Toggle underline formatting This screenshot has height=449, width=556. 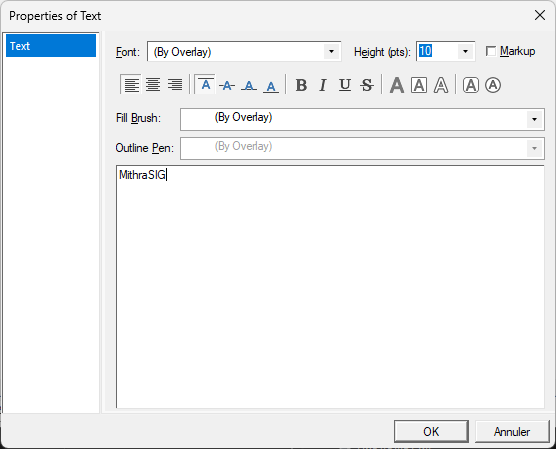click(345, 85)
